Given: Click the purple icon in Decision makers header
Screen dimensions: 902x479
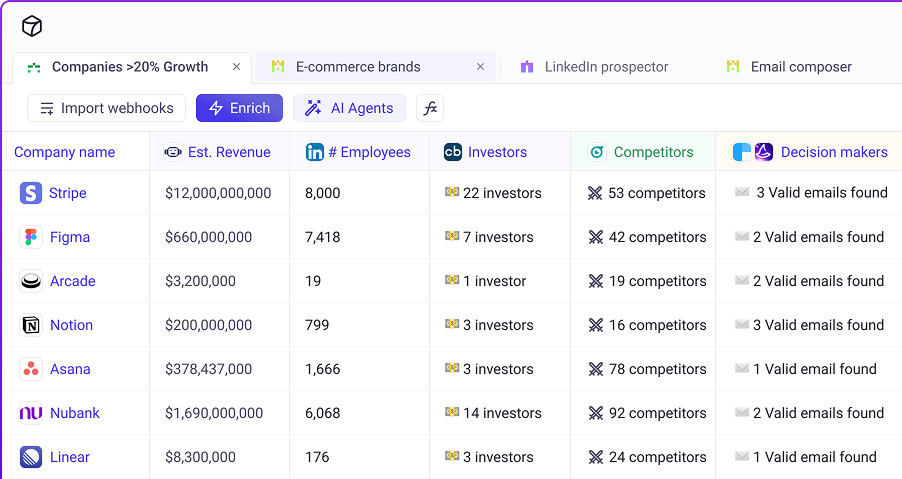Looking at the screenshot, I should pyautogui.click(x=763, y=152).
